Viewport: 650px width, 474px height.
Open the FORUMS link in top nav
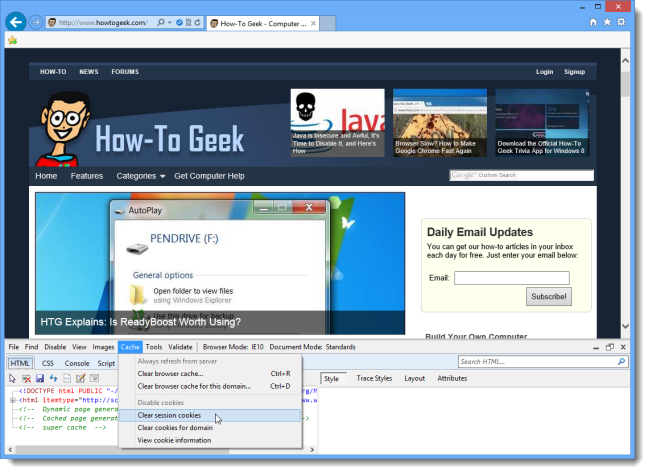click(x=125, y=72)
